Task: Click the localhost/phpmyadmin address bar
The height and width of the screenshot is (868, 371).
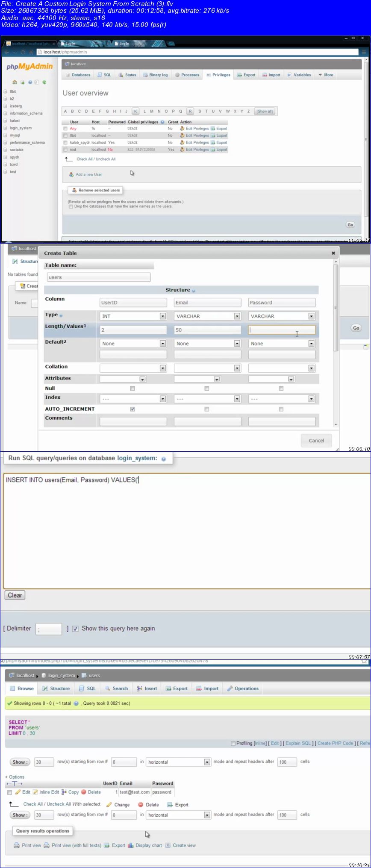Action: coord(197,52)
